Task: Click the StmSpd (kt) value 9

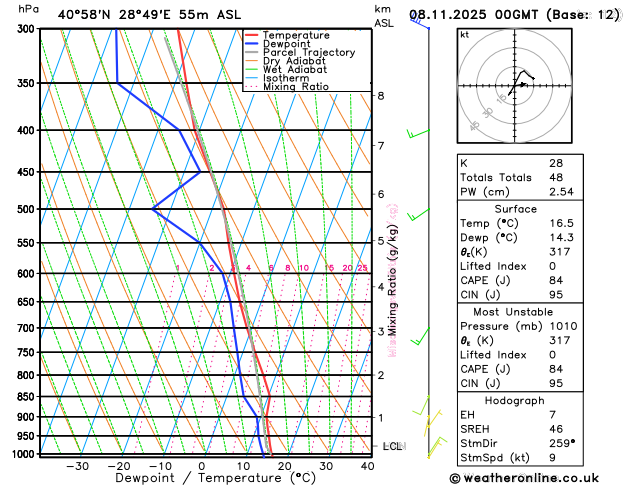Action: click(x=552, y=458)
